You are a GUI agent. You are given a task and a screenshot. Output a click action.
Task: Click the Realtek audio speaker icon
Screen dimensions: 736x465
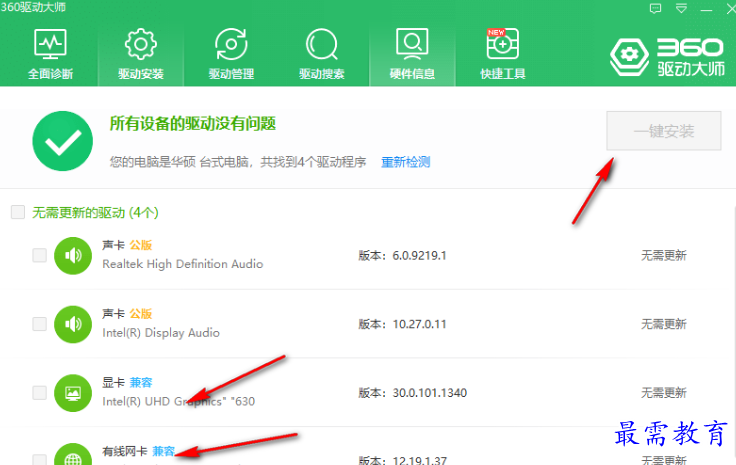click(x=73, y=256)
